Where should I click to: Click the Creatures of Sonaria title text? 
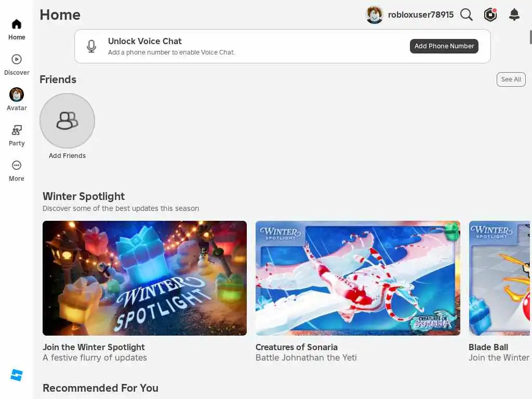(296, 347)
